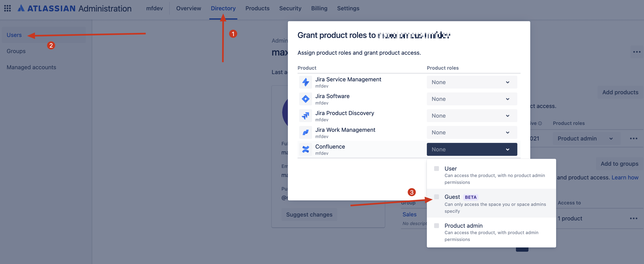The width and height of the screenshot is (644, 264).
Task: Open the Billing section
Action: 319,8
